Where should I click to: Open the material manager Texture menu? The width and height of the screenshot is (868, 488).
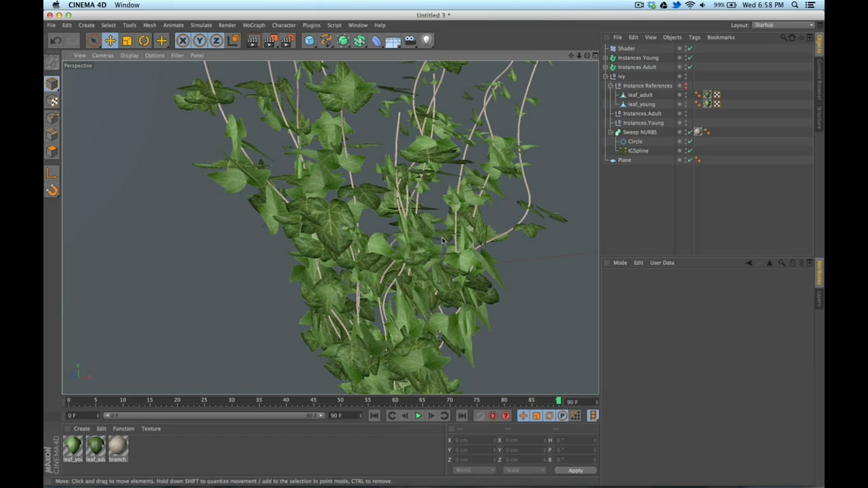click(x=151, y=428)
